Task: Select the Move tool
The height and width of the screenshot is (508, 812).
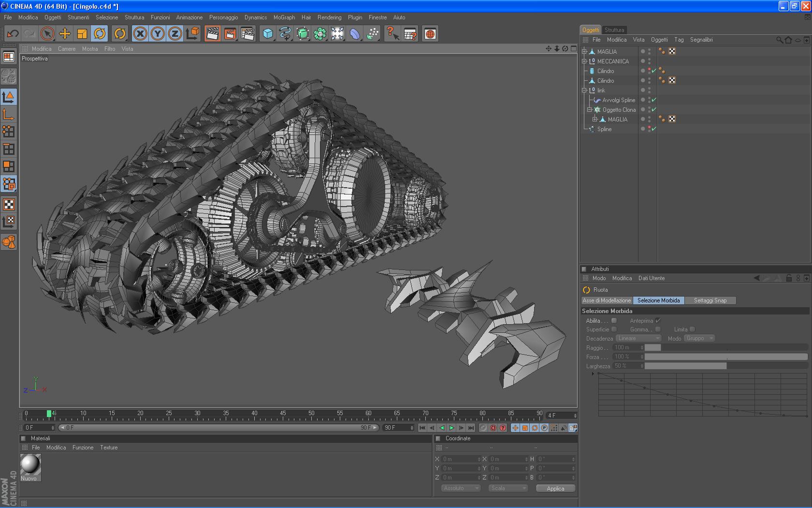Action: point(65,34)
